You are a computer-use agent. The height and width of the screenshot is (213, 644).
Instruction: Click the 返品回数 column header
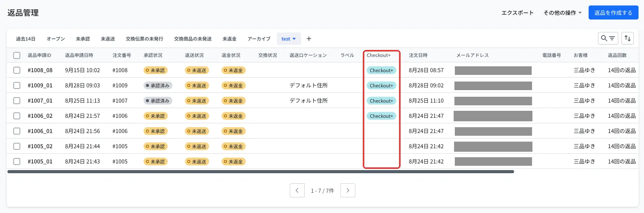click(x=617, y=55)
